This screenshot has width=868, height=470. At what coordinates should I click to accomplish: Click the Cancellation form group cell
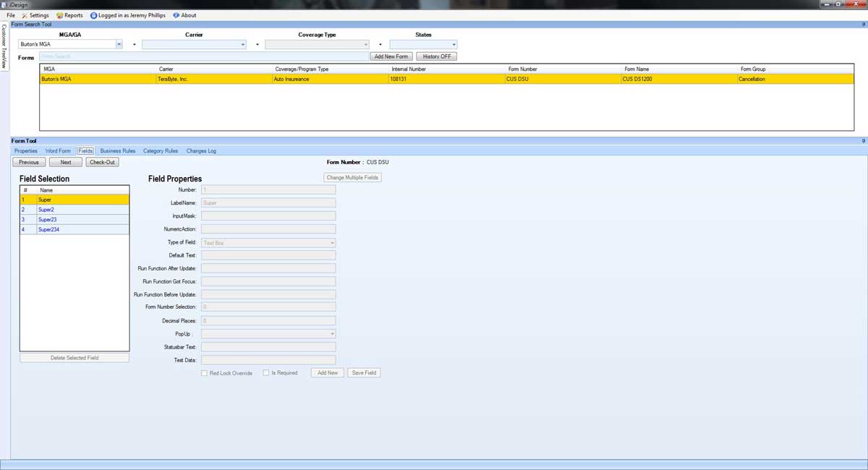795,79
